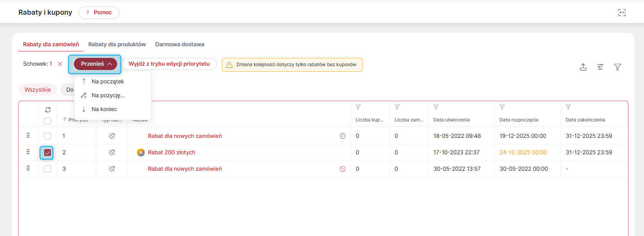Click the date 30-05-2022 13:57
Viewport: 644px width, 236px height.
pos(457,169)
